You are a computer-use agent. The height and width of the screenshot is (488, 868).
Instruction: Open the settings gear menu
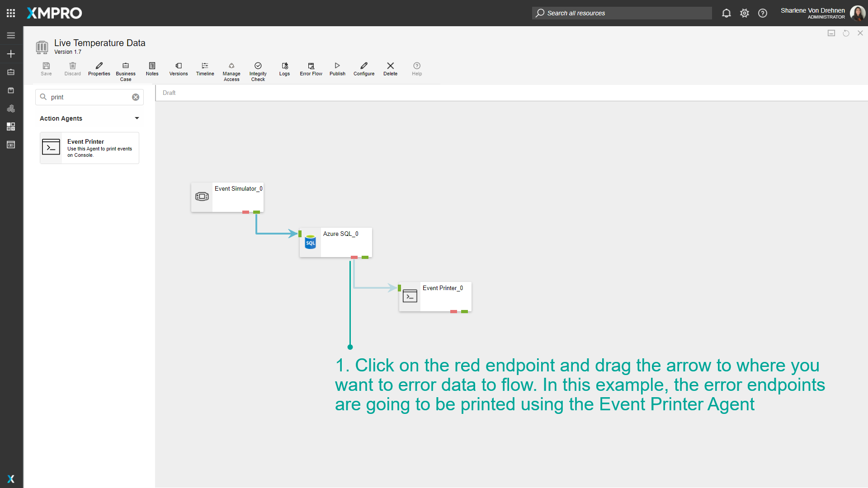pyautogui.click(x=744, y=13)
